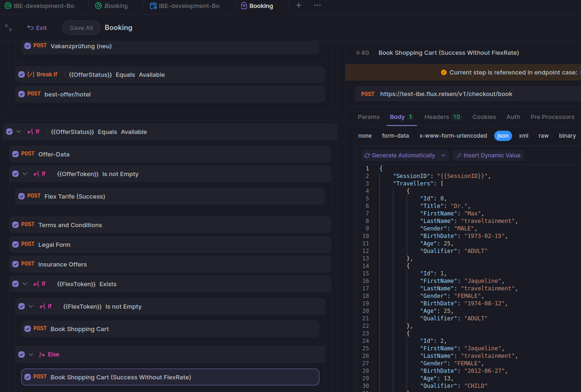The height and width of the screenshot is (392, 581).
Task: Select the Insurance Offers step
Action: tap(170, 264)
